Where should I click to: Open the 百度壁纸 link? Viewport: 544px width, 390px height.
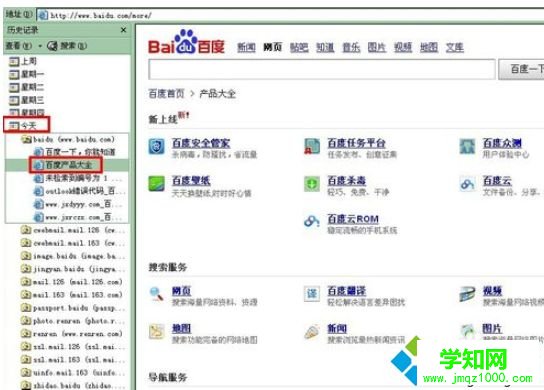coord(191,180)
